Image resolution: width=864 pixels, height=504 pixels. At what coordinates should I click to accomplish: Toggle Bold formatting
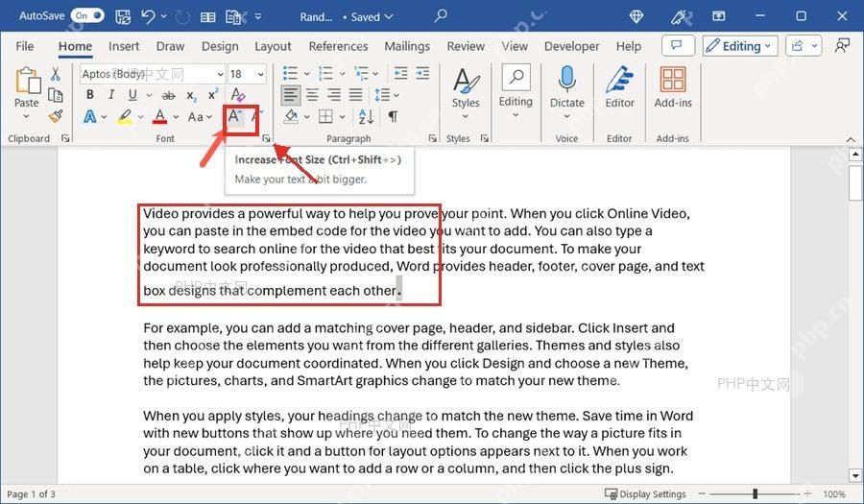point(90,95)
